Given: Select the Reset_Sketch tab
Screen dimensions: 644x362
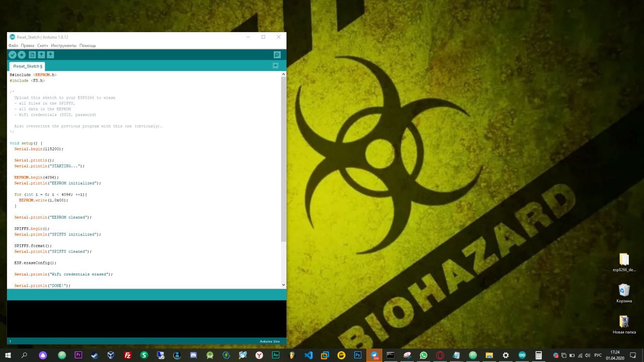Looking at the screenshot, I should (x=27, y=66).
